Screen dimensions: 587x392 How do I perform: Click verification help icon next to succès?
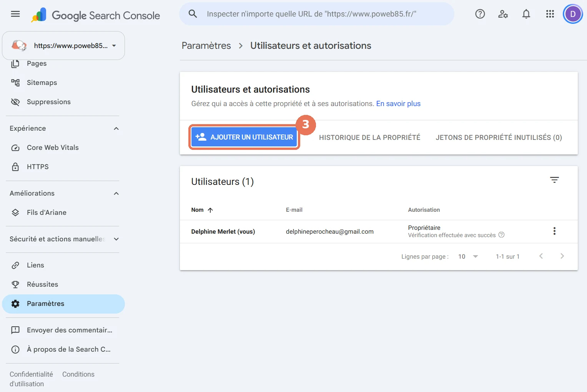click(x=501, y=235)
